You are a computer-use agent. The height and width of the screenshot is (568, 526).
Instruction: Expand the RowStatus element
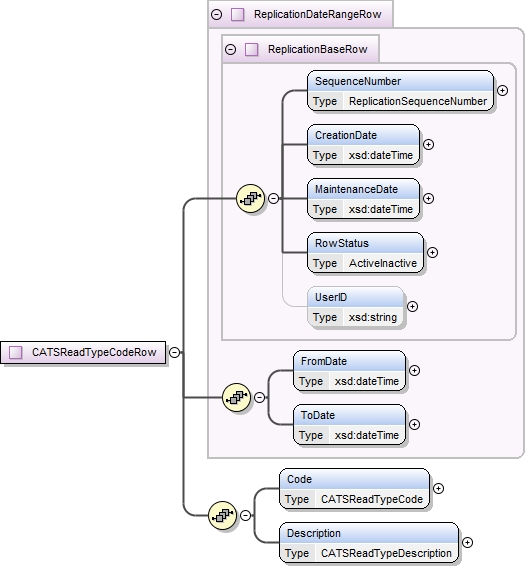pyautogui.click(x=432, y=252)
